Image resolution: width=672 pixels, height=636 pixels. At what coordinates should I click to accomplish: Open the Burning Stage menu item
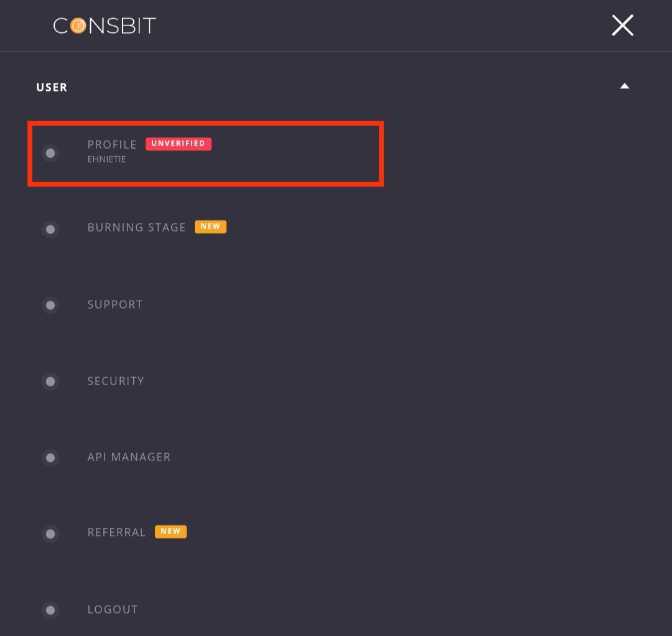pyautogui.click(x=137, y=227)
